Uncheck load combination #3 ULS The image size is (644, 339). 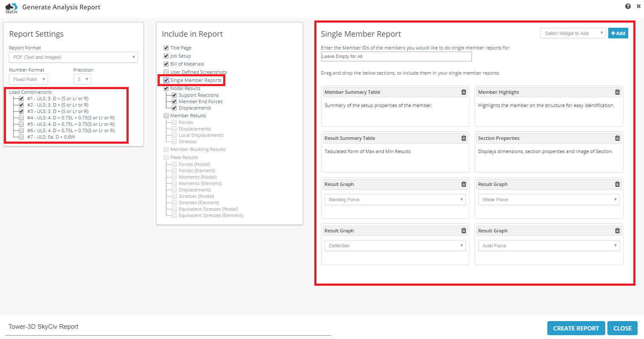click(x=21, y=111)
